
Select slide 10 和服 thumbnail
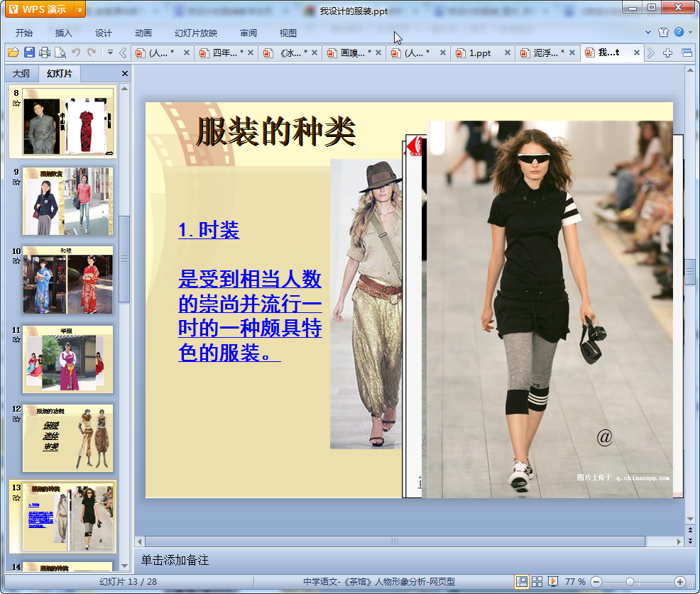click(67, 280)
